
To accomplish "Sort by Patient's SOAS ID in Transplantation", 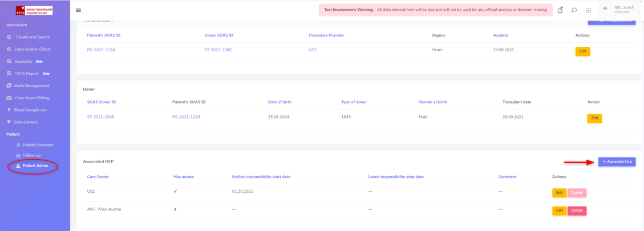I will point(103,35).
